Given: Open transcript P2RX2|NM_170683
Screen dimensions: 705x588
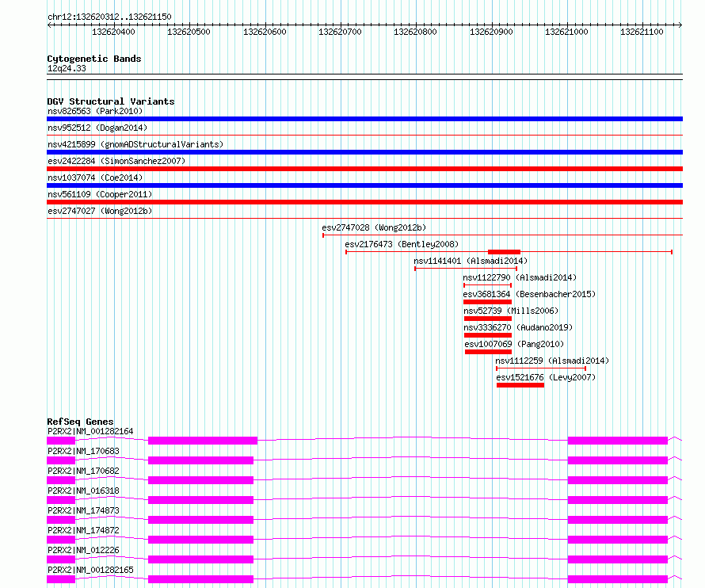Looking at the screenshot, I should coord(84,451).
